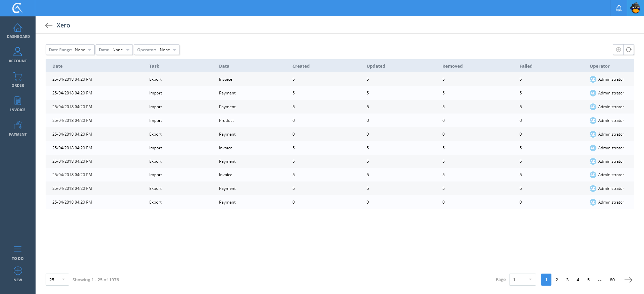Click the add (plus) icon above the table
The height and width of the screenshot is (294, 644).
(618, 50)
